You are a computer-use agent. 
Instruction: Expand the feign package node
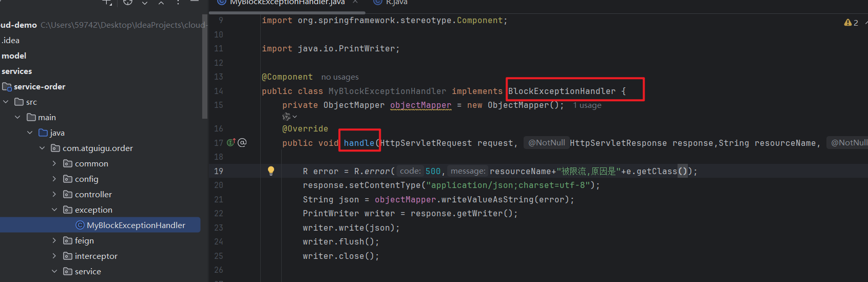54,240
